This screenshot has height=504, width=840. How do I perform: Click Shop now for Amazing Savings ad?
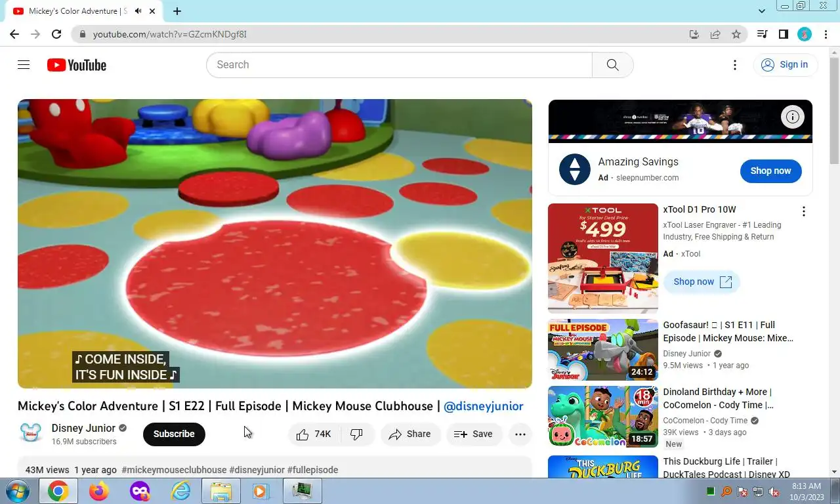click(x=770, y=171)
